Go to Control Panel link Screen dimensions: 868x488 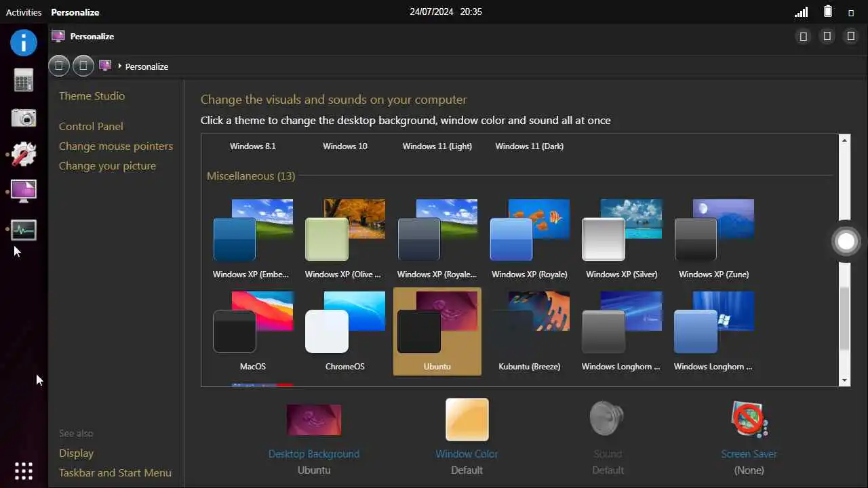91,126
